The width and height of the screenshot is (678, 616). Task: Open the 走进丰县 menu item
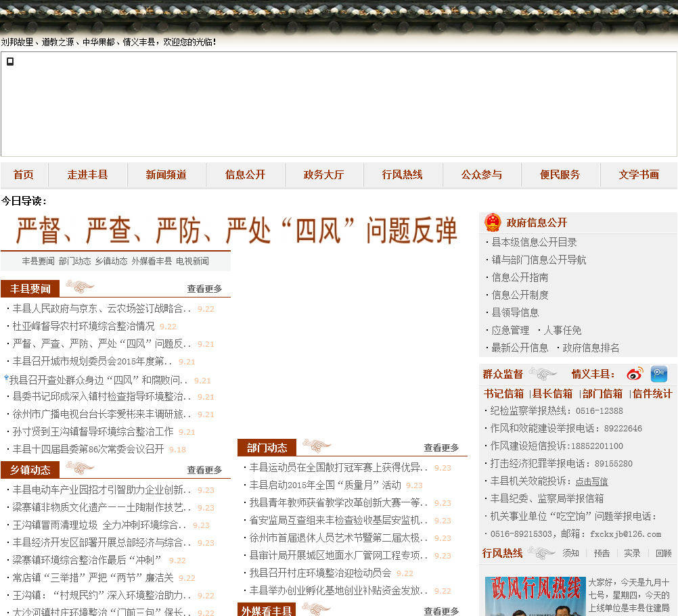click(x=87, y=174)
